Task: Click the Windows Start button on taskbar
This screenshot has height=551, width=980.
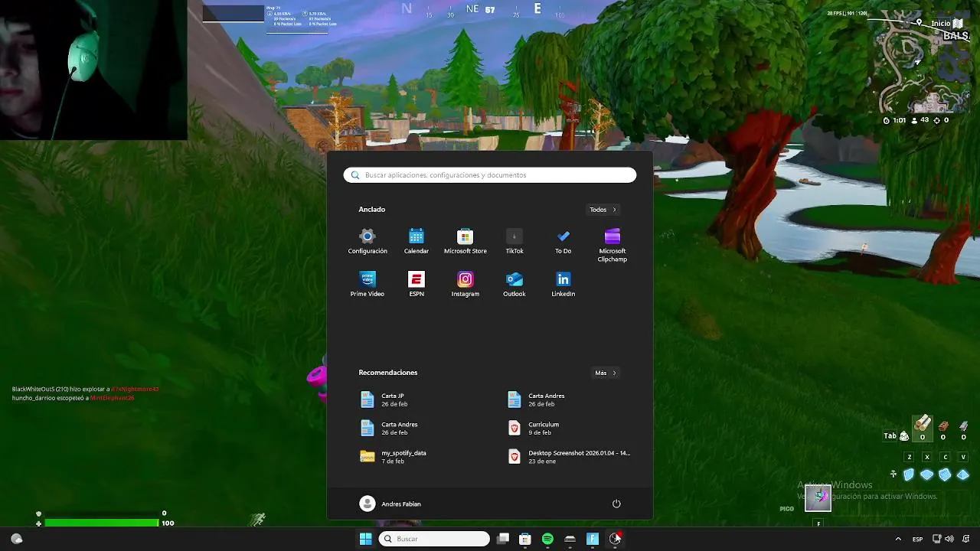Action: [x=366, y=539]
